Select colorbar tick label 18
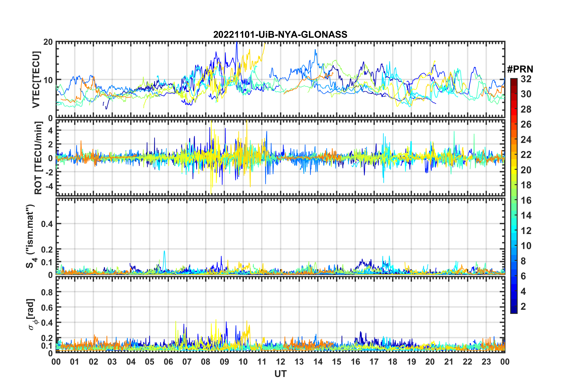Image resolution: width=561 pixels, height=392 pixels. coord(526,185)
